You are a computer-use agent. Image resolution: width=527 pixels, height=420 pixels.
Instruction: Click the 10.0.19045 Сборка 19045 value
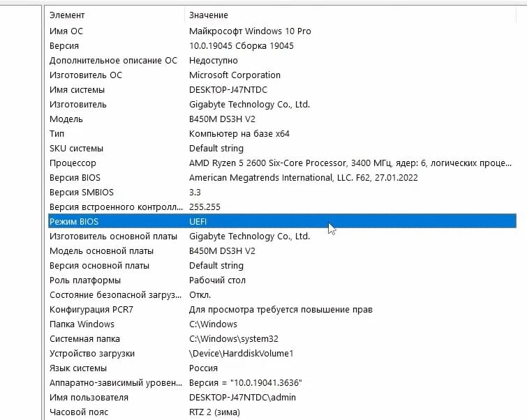[x=242, y=46]
